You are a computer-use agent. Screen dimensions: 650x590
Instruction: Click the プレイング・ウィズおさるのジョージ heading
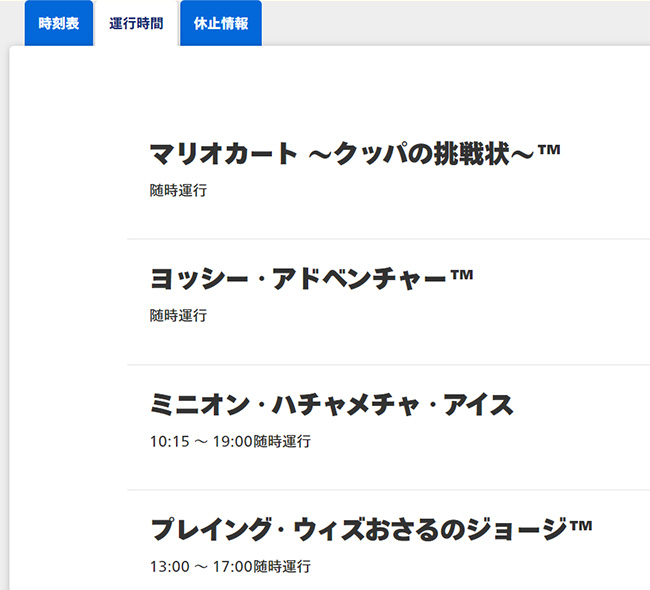coord(371,529)
